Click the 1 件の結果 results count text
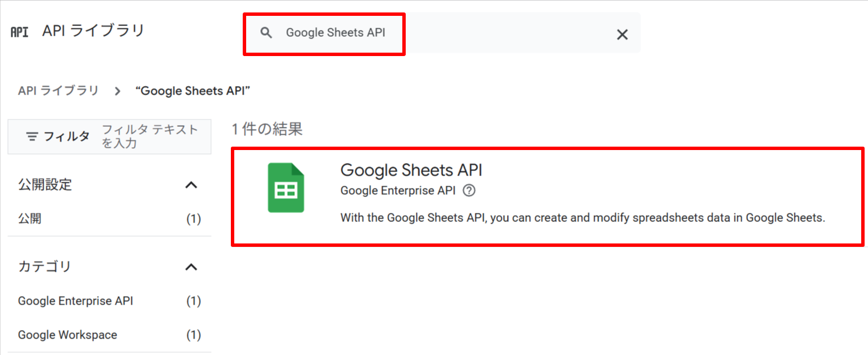Screen dimensions: 868x355 tap(267, 129)
